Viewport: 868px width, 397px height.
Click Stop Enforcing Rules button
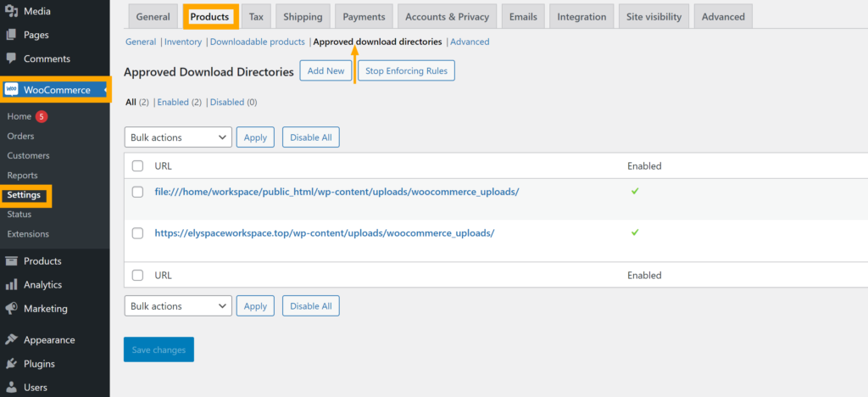coord(406,71)
